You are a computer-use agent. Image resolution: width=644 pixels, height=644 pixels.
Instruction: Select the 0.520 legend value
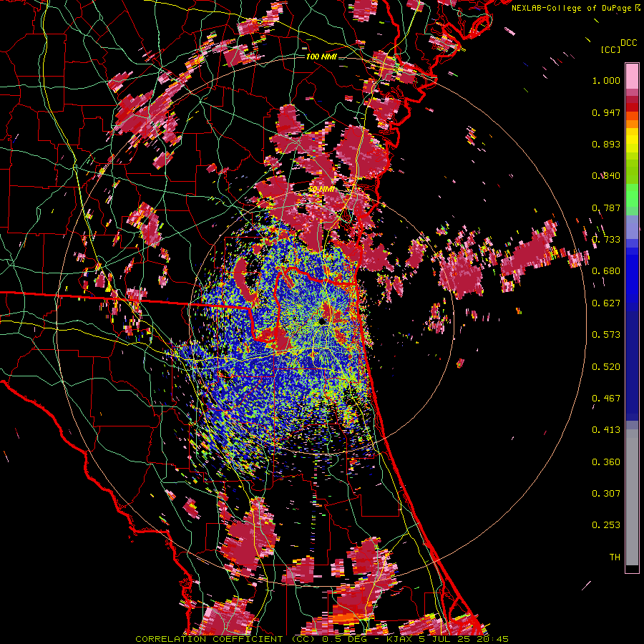(x=606, y=367)
